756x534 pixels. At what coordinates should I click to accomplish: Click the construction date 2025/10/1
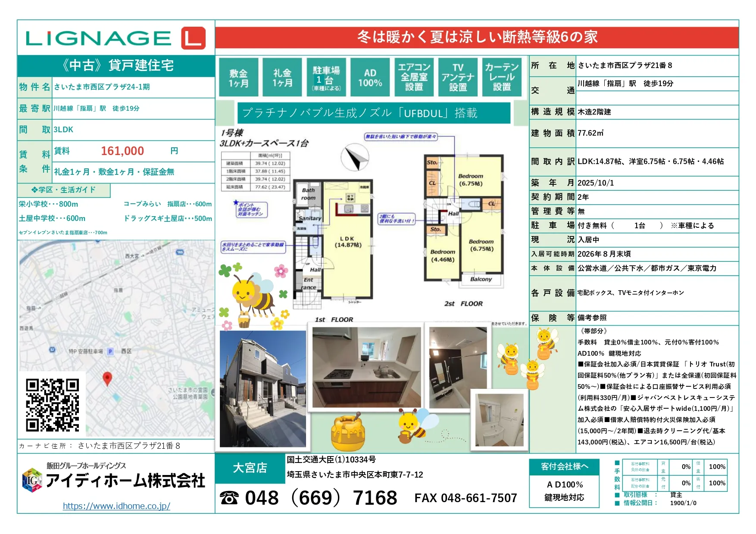596,183
